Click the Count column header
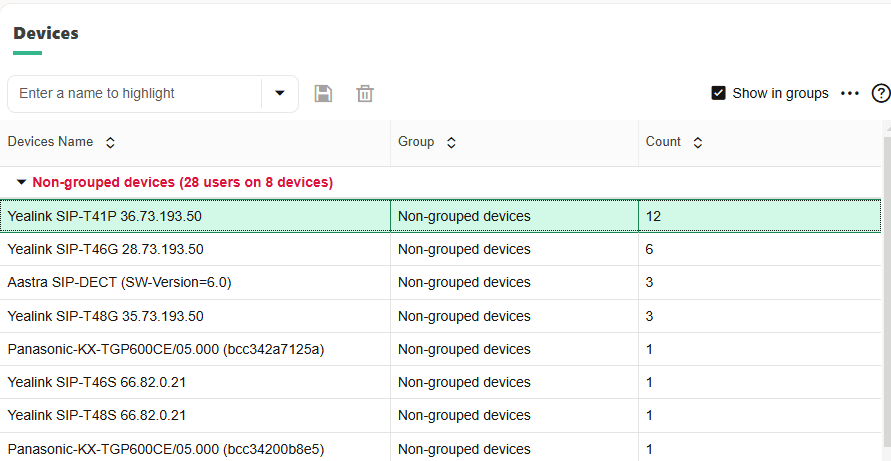891x461 pixels. click(x=760, y=143)
